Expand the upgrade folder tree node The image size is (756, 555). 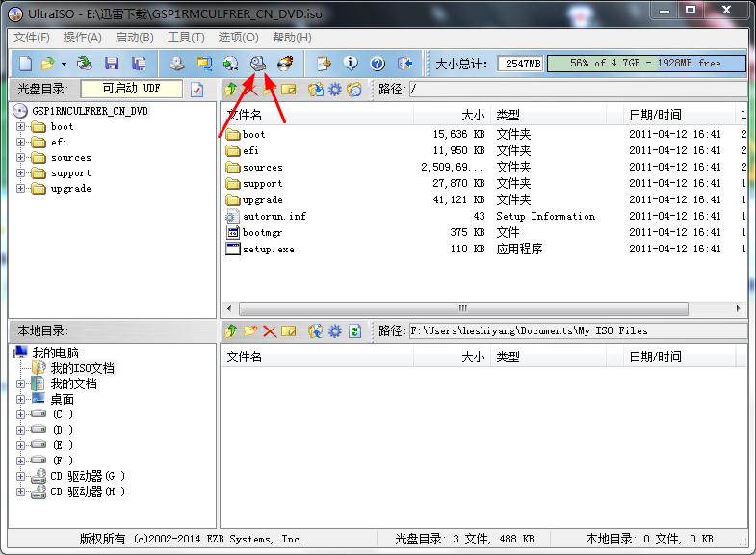tap(20, 189)
